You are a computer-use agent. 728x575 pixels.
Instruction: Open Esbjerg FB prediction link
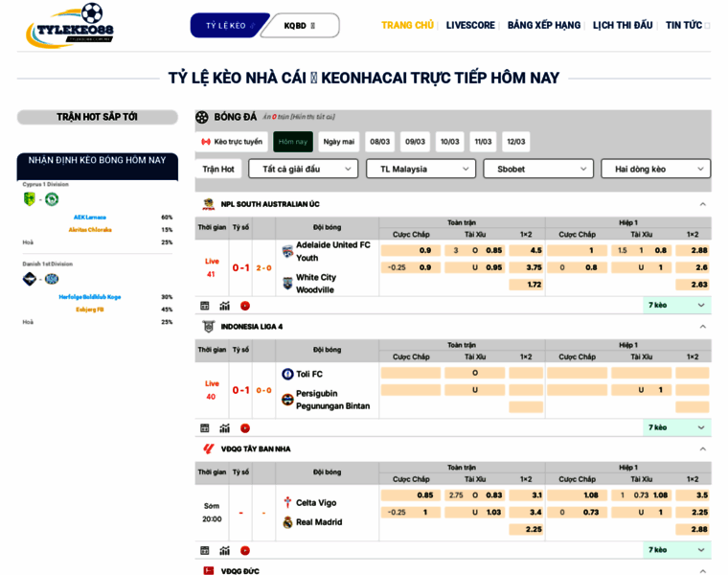[x=90, y=310]
